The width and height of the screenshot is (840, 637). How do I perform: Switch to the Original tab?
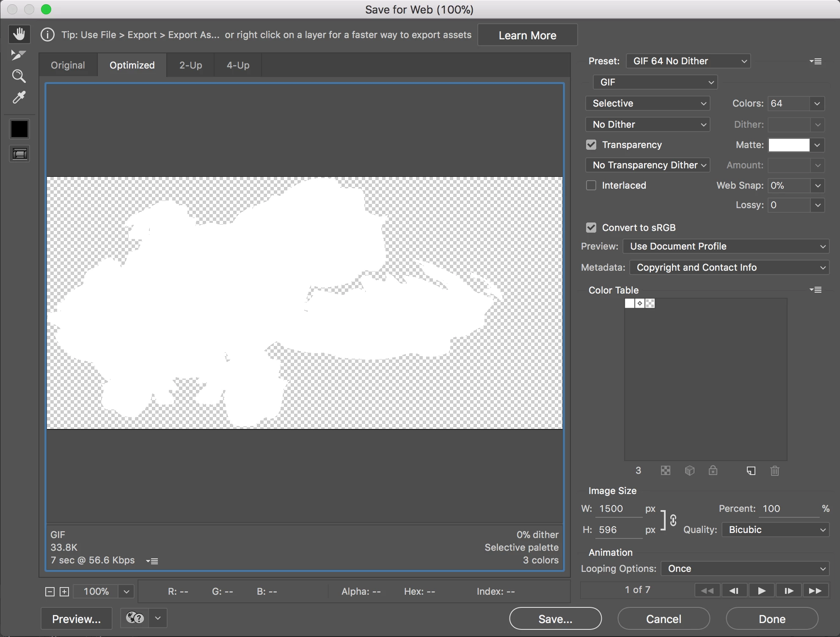click(x=68, y=65)
